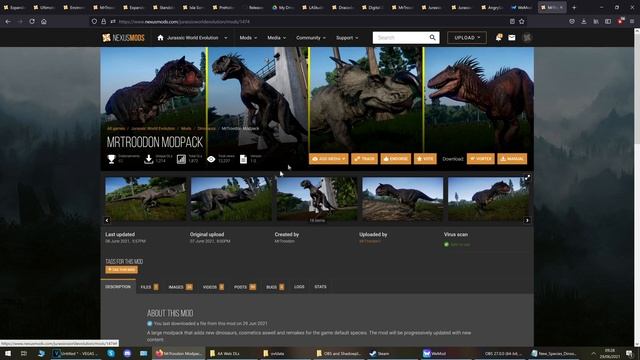640x360 pixels.
Task: Download with the Vortex button
Action: 480,159
